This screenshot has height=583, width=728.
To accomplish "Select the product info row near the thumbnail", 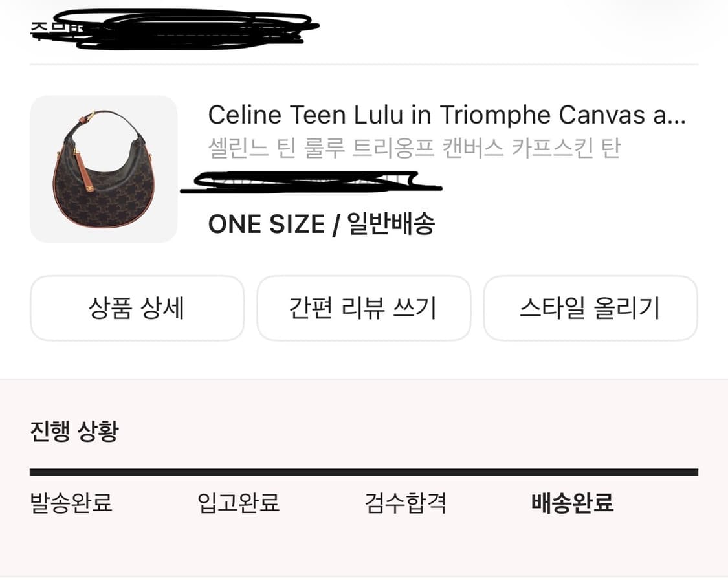I will tap(362, 170).
